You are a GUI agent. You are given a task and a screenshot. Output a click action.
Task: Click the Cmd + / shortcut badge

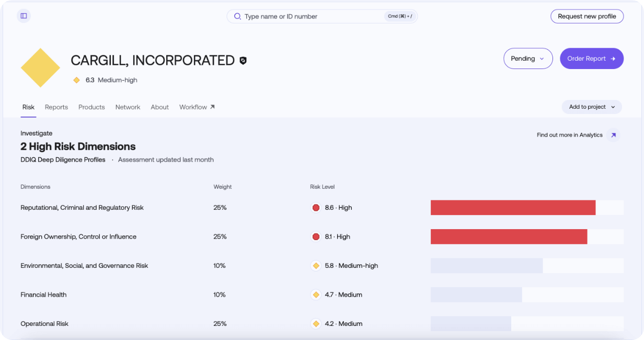[x=400, y=16]
